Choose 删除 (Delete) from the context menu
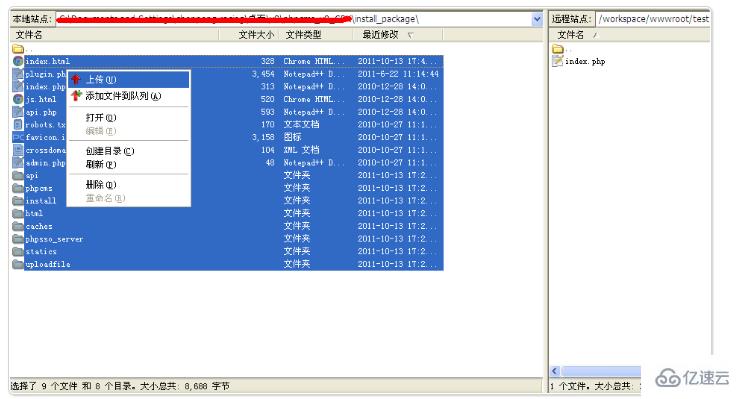This screenshot has height=399, width=741. [129, 184]
